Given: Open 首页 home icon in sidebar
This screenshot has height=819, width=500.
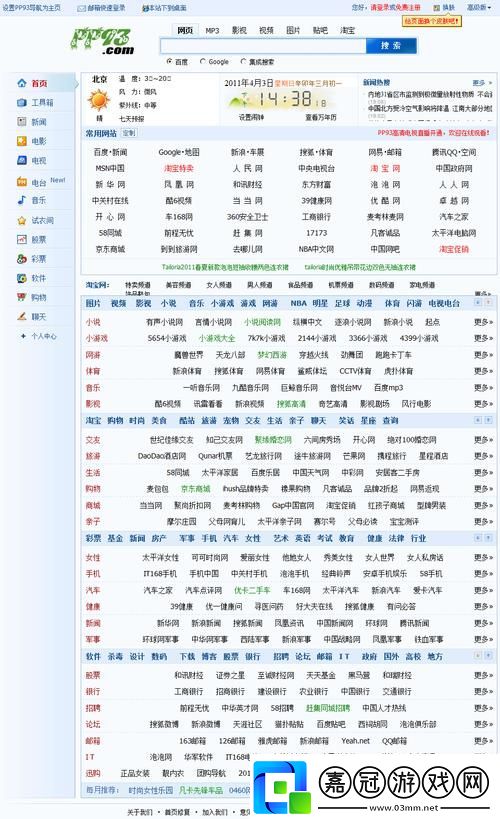Looking at the screenshot, I should pos(22,83).
